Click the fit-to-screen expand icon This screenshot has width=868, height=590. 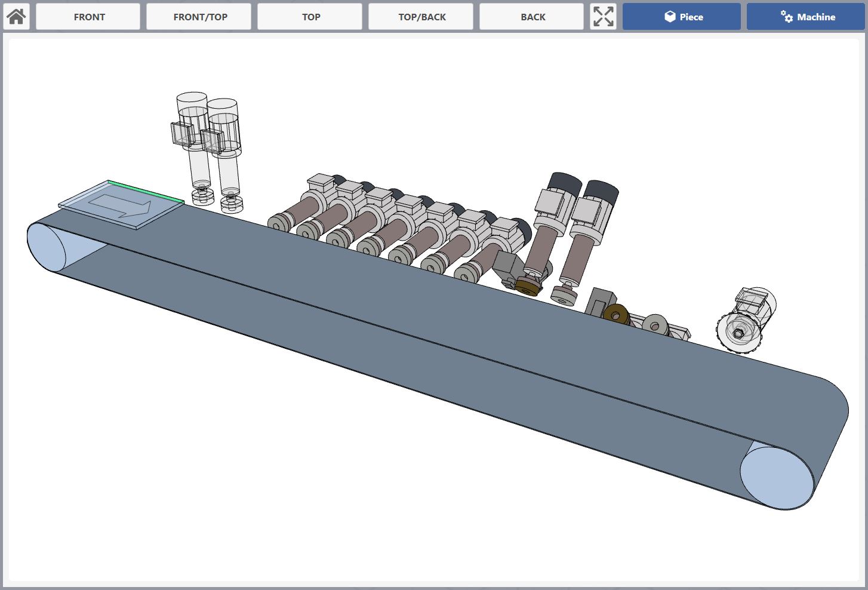pos(604,17)
